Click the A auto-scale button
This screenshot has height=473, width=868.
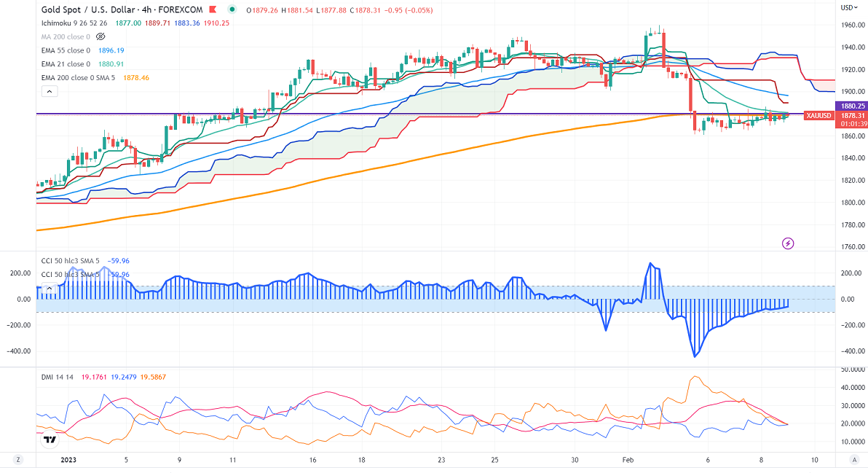point(853,460)
